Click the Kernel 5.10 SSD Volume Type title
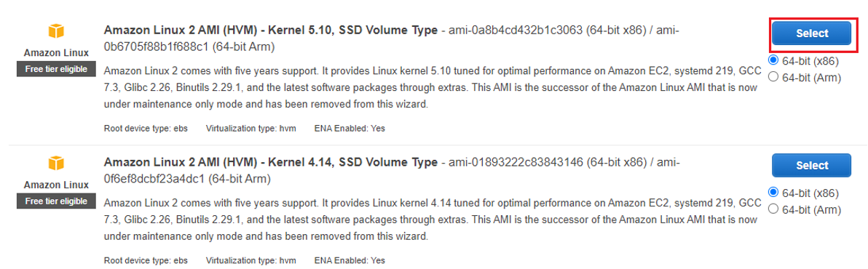 271,31
